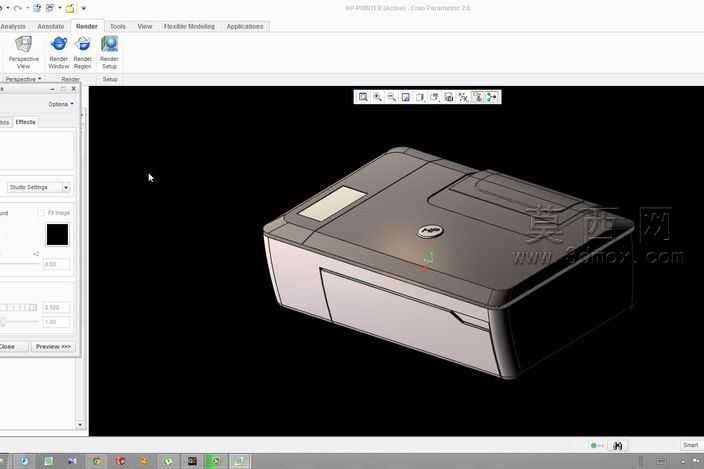Click the bottom slider handle in dialog

pyautogui.click(x=3, y=322)
